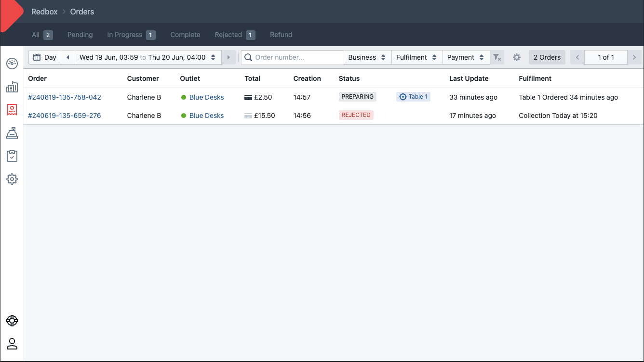644x362 pixels.
Task: Switch to the Complete tab
Action: pos(185,34)
